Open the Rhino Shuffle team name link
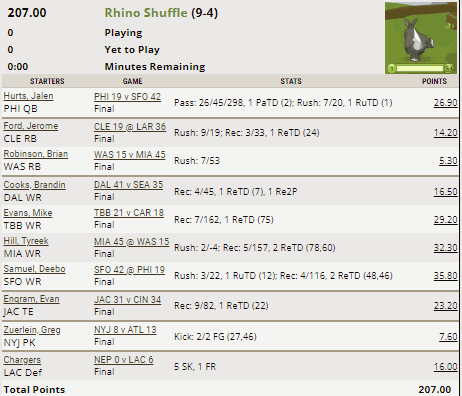The height and width of the screenshot is (396, 462). tap(146, 13)
